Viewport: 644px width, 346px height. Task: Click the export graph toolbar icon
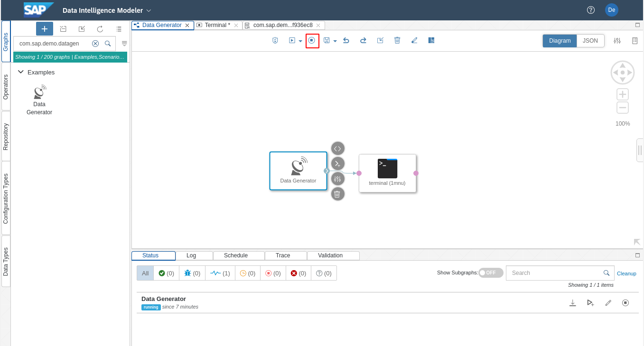[x=380, y=41]
